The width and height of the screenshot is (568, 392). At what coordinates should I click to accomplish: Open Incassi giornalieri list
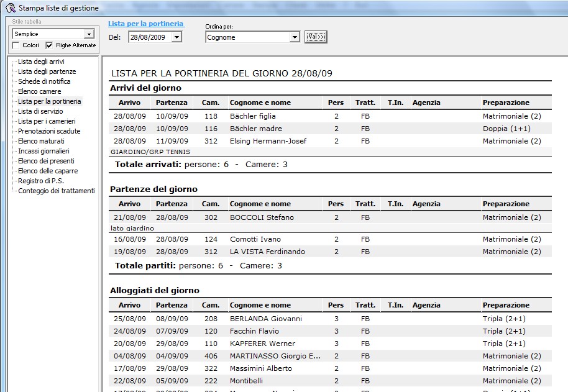click(44, 152)
